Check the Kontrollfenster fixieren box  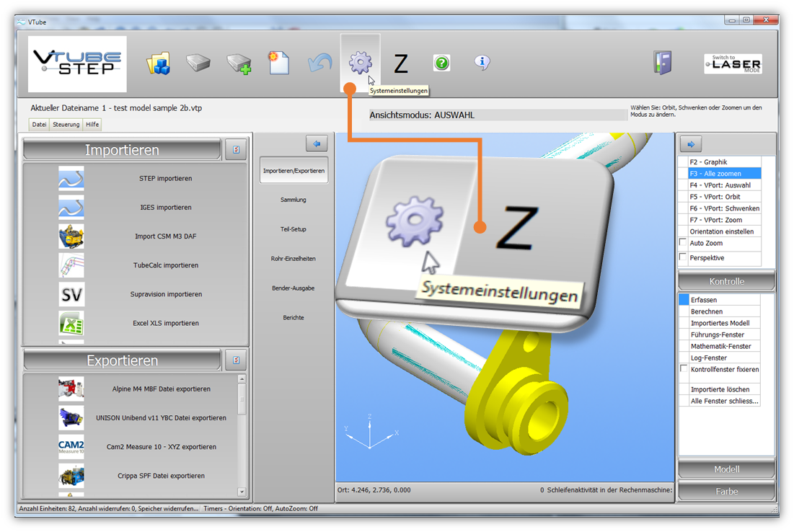click(684, 369)
